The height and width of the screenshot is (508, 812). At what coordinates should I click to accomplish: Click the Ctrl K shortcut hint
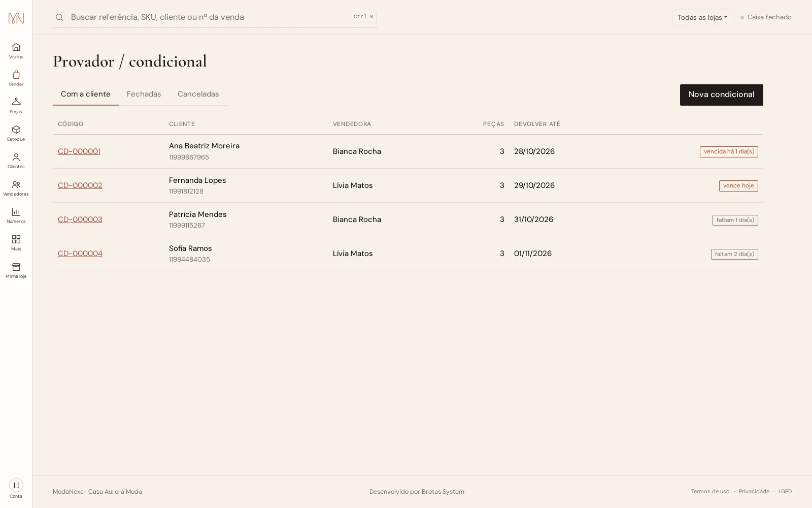(363, 17)
